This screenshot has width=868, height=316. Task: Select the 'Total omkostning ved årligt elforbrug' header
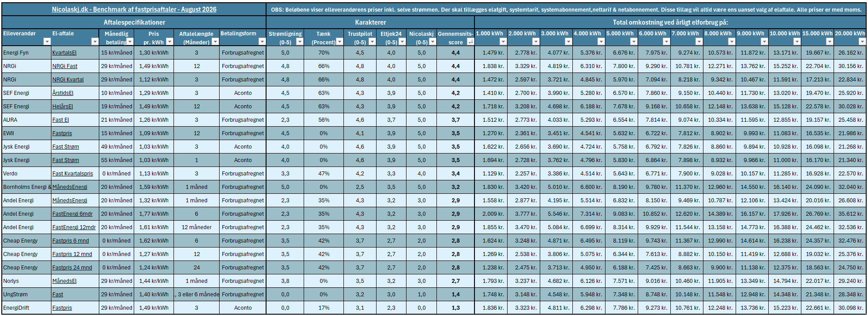pos(670,22)
